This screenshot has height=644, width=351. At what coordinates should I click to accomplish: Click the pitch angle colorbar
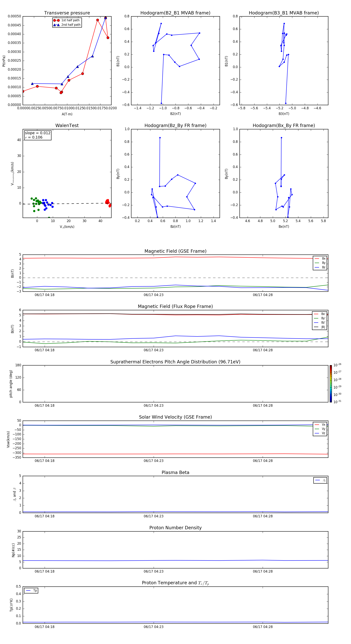click(331, 384)
